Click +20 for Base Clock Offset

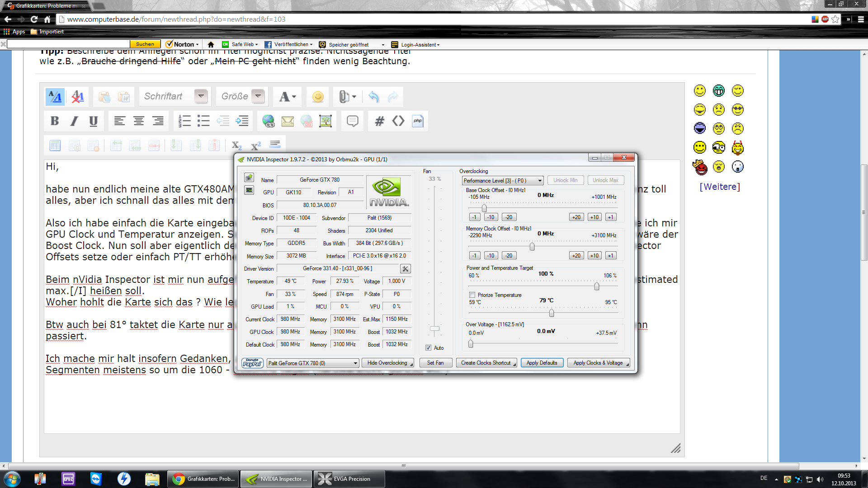(576, 217)
